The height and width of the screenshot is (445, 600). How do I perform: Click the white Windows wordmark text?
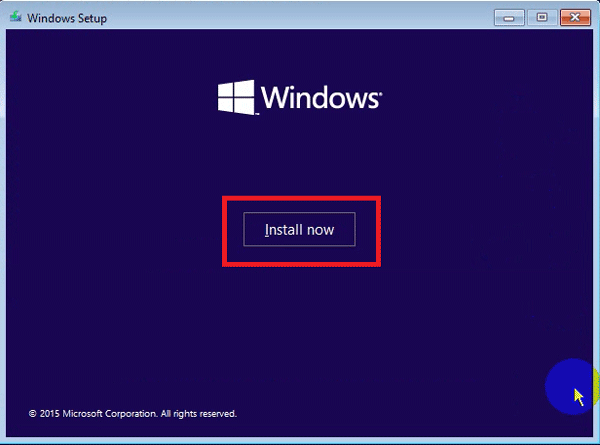click(318, 98)
